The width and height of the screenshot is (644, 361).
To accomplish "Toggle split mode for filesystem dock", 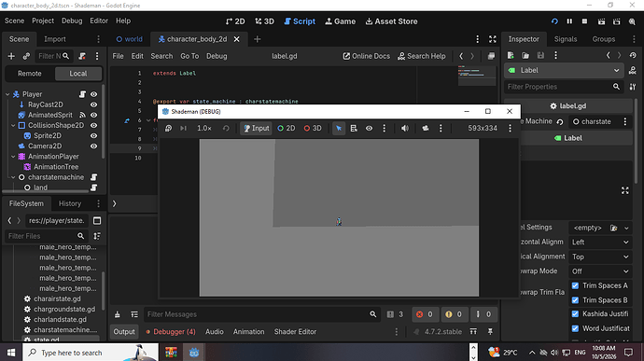I will click(x=97, y=220).
